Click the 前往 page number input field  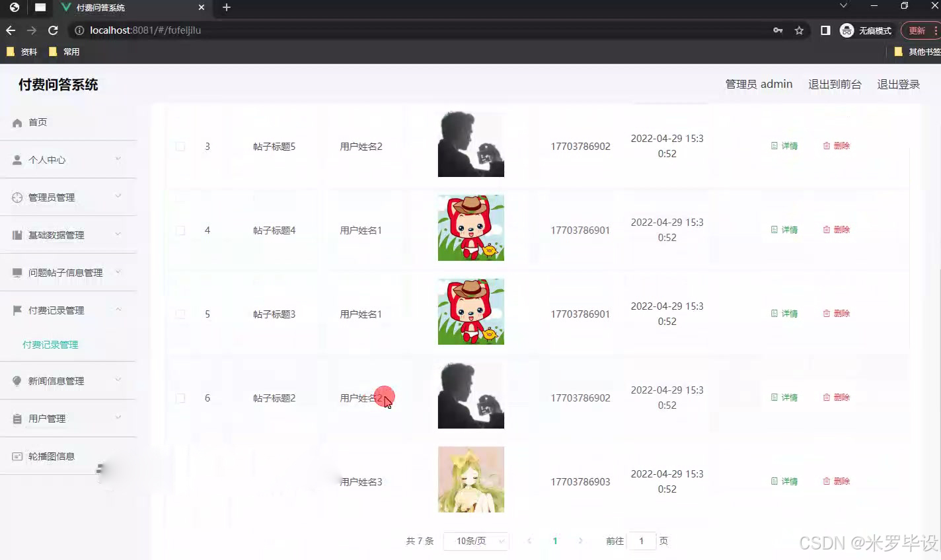(641, 540)
